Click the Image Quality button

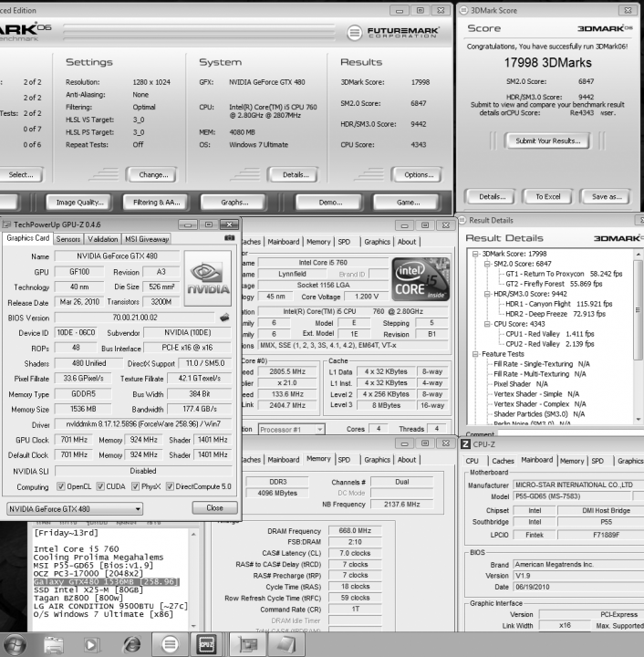click(x=79, y=203)
